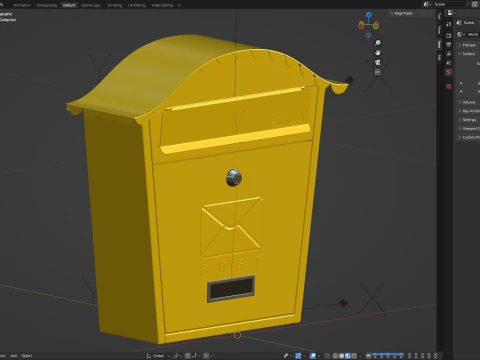The height and width of the screenshot is (360, 480).
Task: Switch to the Animation workspace tab
Action: [22, 5]
